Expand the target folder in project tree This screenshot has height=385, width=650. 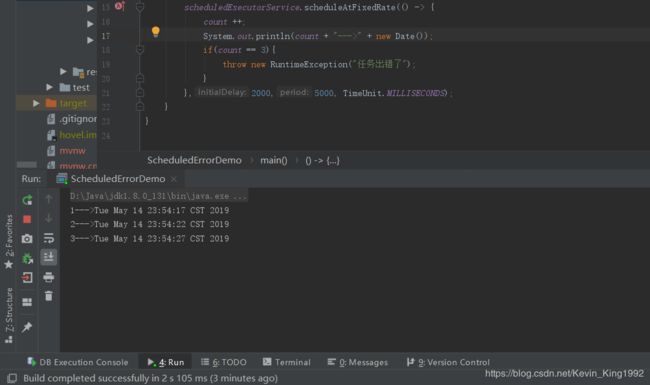(x=36, y=103)
